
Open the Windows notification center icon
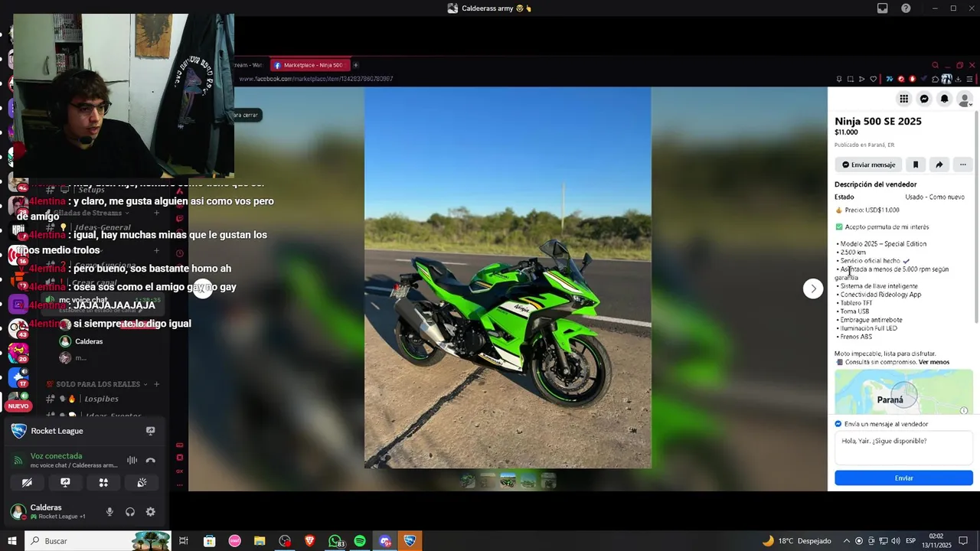click(963, 541)
